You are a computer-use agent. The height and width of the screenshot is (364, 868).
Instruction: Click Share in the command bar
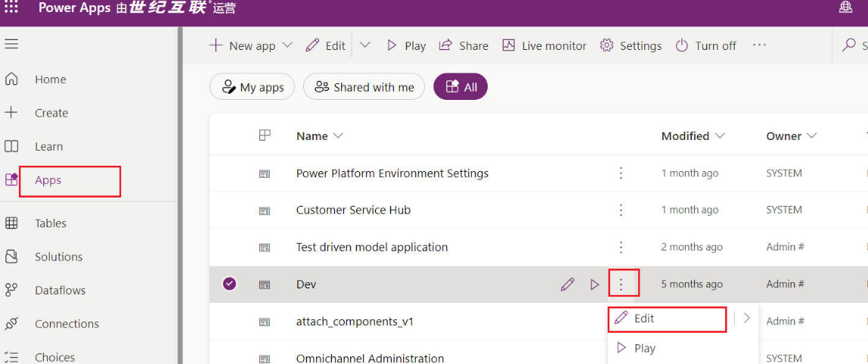coord(464,45)
